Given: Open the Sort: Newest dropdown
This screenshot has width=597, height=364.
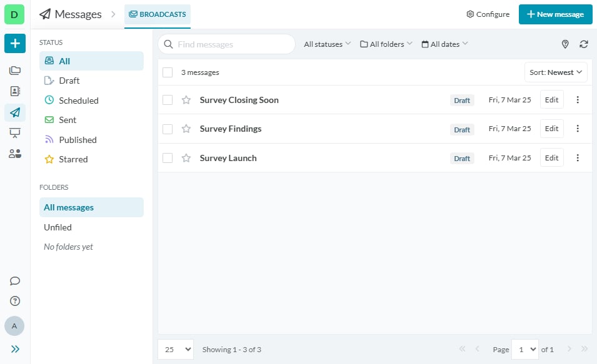Looking at the screenshot, I should click(x=556, y=72).
